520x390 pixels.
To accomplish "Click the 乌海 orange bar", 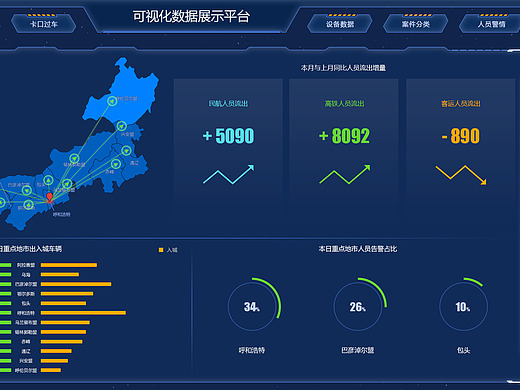I will tap(60, 275).
